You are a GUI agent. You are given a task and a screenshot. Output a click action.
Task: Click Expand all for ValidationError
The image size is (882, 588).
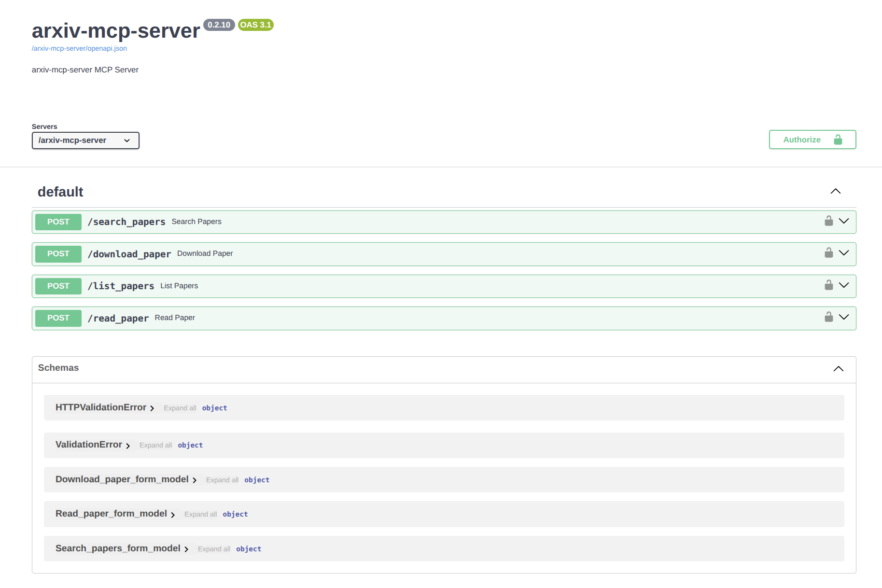156,445
